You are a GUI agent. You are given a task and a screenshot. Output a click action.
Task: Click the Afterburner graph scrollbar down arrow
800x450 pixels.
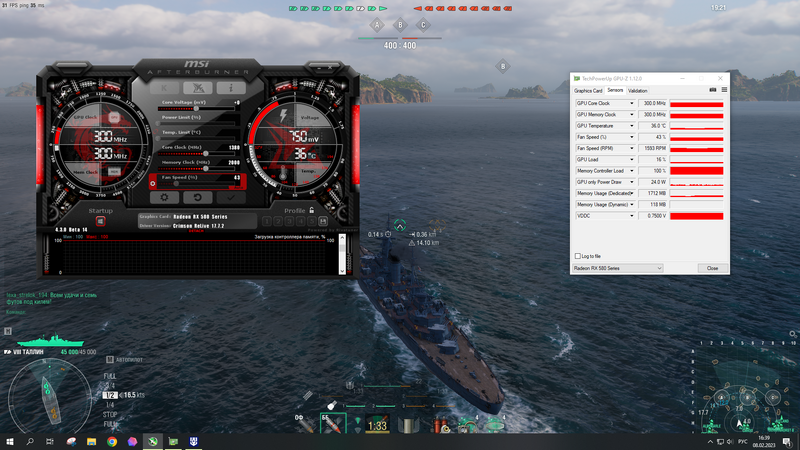342,270
